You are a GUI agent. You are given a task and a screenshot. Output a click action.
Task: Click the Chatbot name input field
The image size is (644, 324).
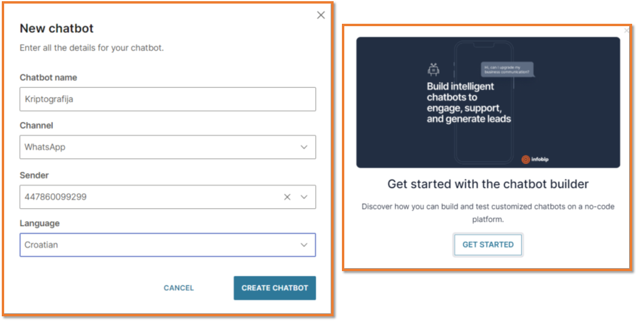(x=167, y=99)
